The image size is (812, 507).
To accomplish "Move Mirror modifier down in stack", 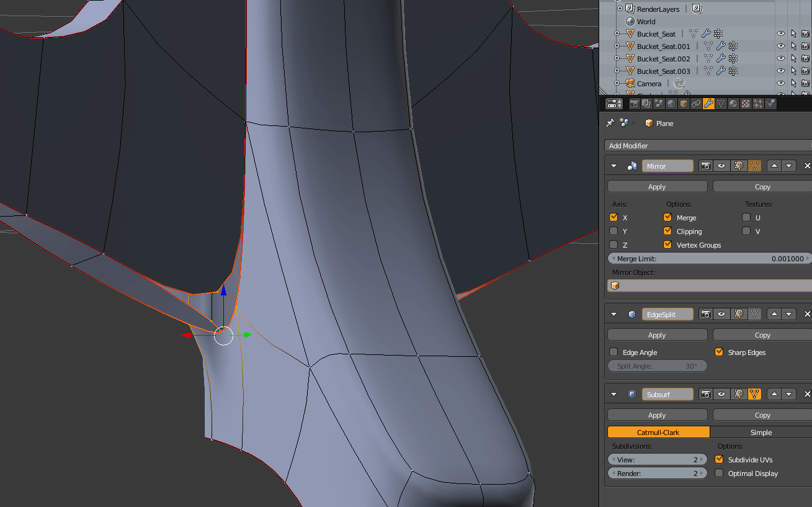I will click(788, 166).
